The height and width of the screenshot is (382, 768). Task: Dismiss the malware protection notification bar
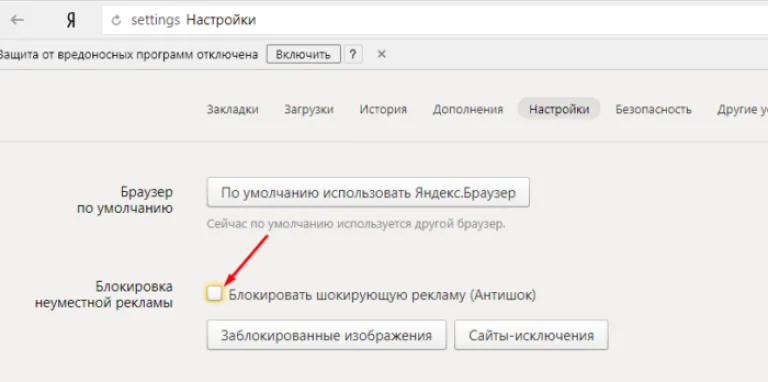(x=382, y=54)
